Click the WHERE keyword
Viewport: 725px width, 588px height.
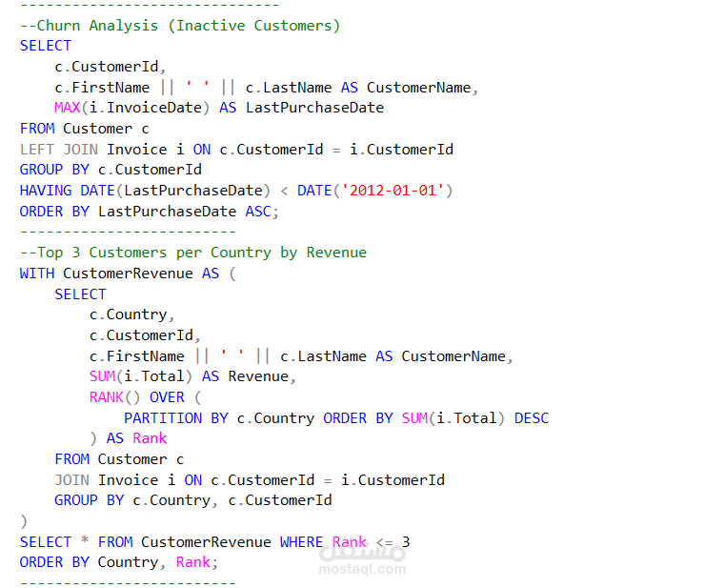click(301, 542)
